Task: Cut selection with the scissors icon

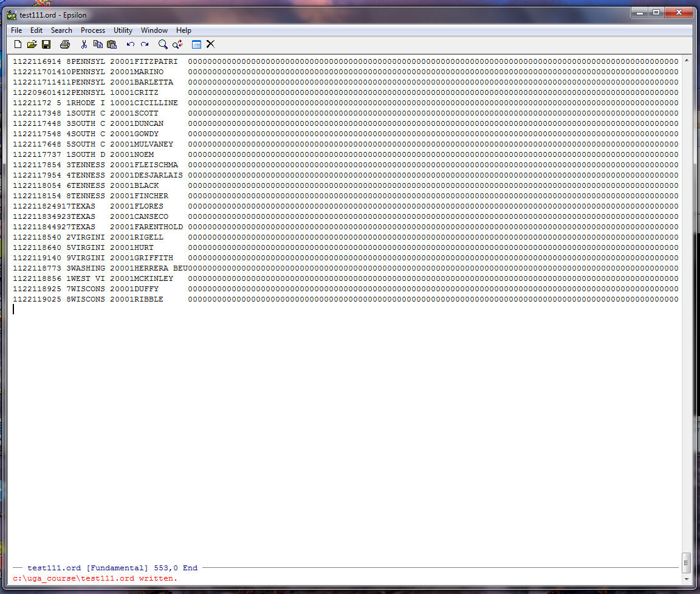Action: [x=84, y=44]
